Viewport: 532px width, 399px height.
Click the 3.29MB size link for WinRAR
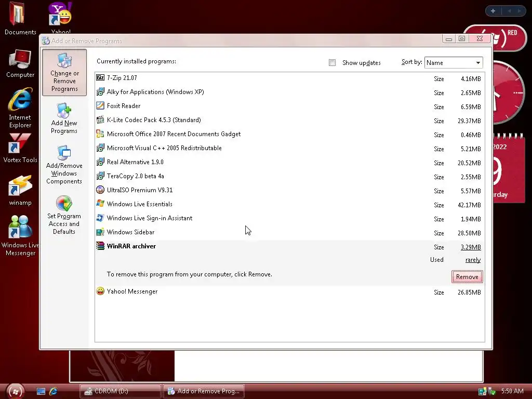click(471, 247)
